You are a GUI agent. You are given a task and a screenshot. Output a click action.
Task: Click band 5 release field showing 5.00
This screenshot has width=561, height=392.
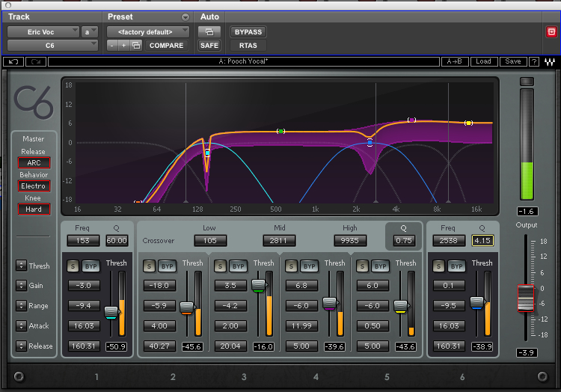[373, 346]
